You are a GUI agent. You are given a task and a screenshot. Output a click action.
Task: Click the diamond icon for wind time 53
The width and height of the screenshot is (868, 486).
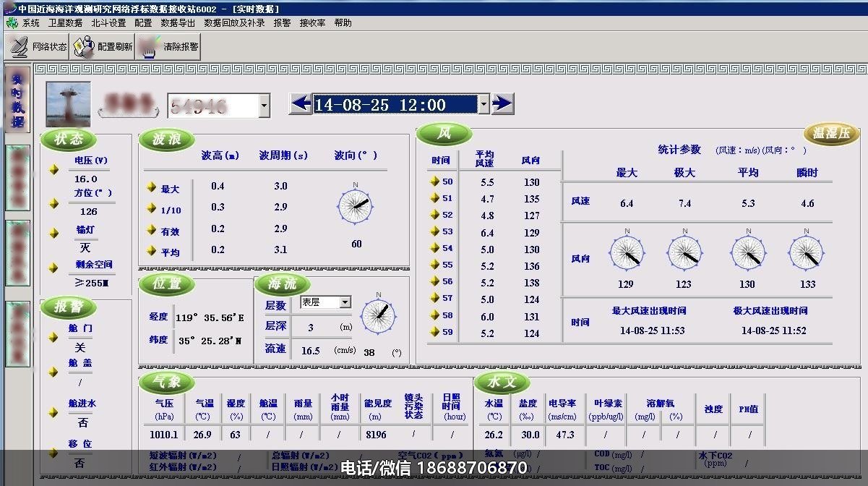(x=434, y=231)
